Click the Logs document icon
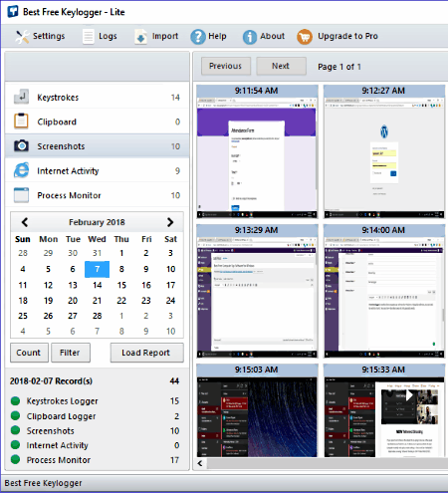The height and width of the screenshot is (493, 448). click(89, 37)
